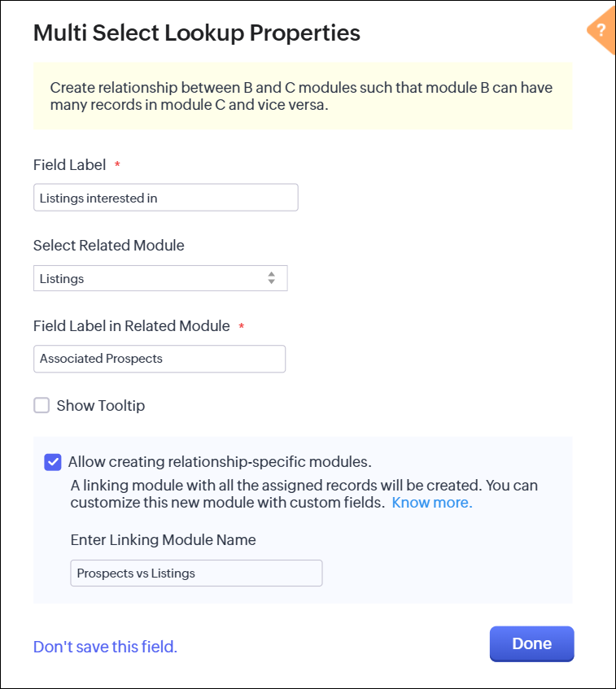Click the Show Tooltip label text
The image size is (616, 689).
(x=101, y=405)
